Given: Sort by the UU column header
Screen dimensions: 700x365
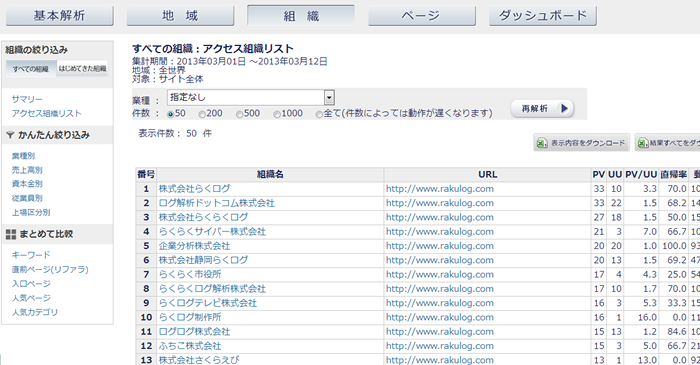Looking at the screenshot, I should (x=615, y=174).
